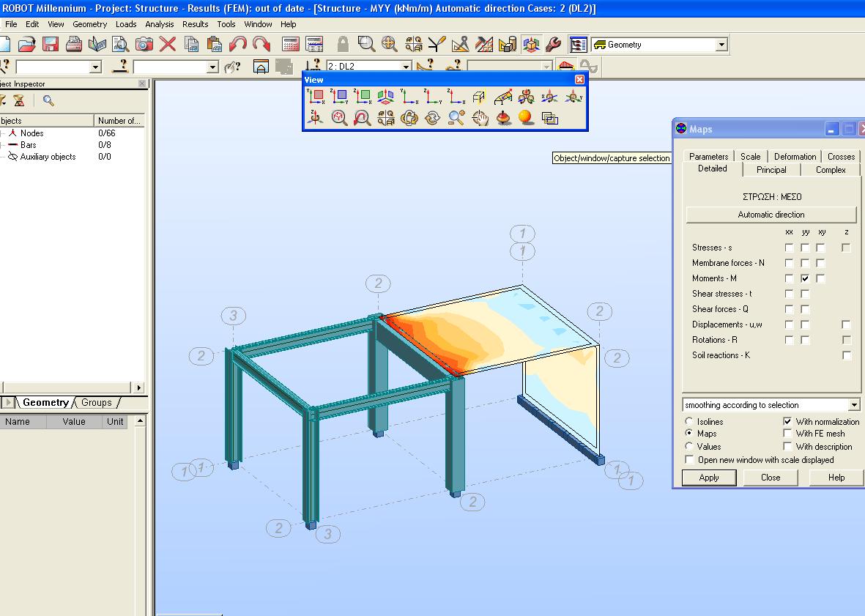Click the zoom window magnifier in main toolbar
This screenshot has width=865, height=616.
click(366, 44)
